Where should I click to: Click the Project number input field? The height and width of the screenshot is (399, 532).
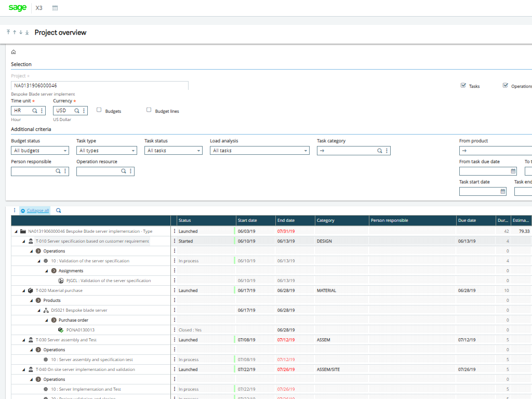(x=99, y=86)
